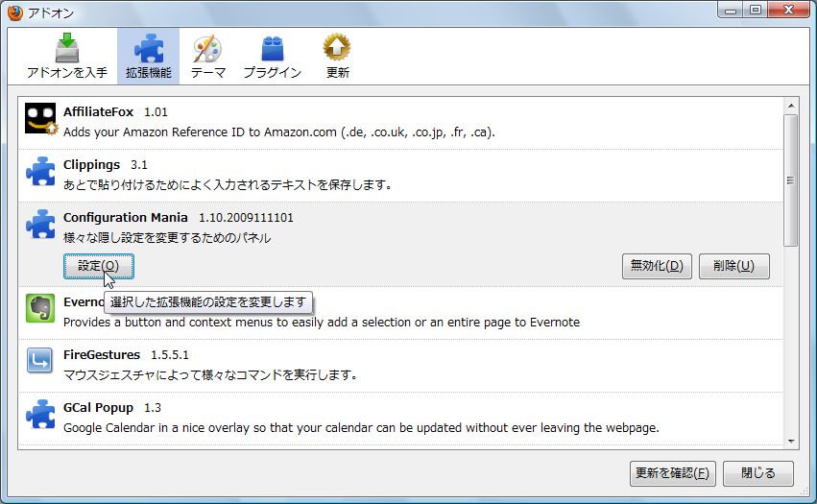Click the GCal Popup puzzle icon
This screenshot has width=817, height=504.
point(40,414)
